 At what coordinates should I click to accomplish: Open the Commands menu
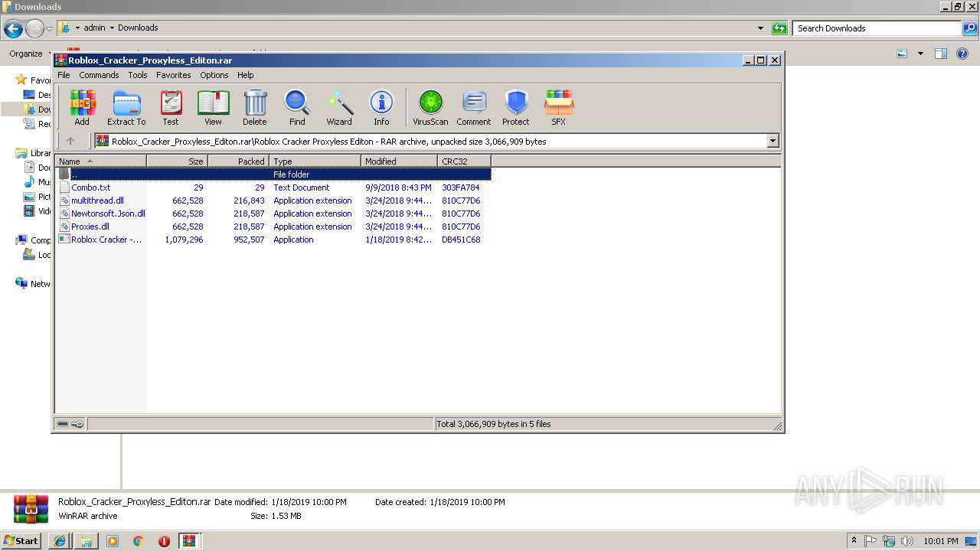pyautogui.click(x=99, y=75)
